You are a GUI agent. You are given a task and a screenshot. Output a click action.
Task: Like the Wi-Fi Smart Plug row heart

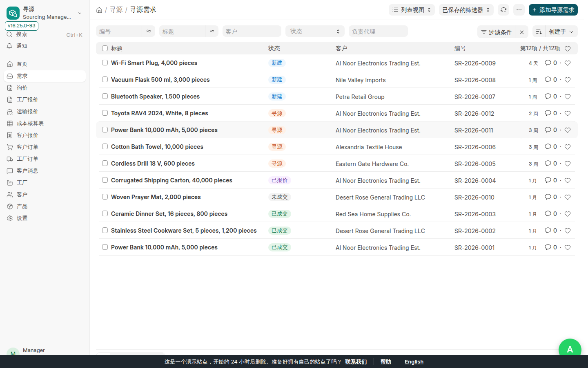(x=568, y=63)
